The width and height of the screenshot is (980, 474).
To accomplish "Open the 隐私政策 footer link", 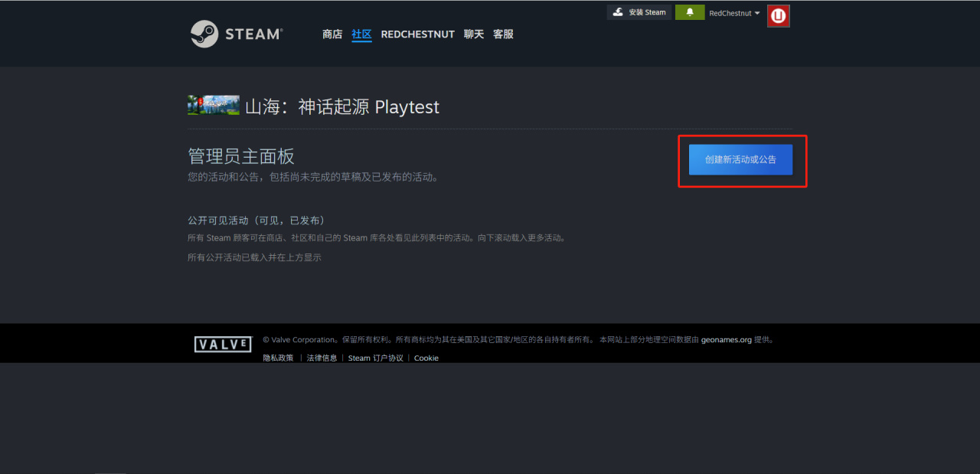I will click(278, 358).
